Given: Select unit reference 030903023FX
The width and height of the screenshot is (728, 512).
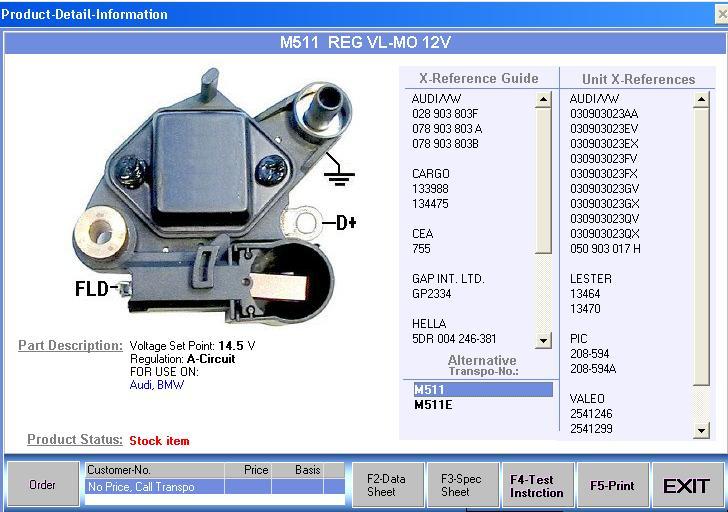Looking at the screenshot, I should click(x=604, y=174).
